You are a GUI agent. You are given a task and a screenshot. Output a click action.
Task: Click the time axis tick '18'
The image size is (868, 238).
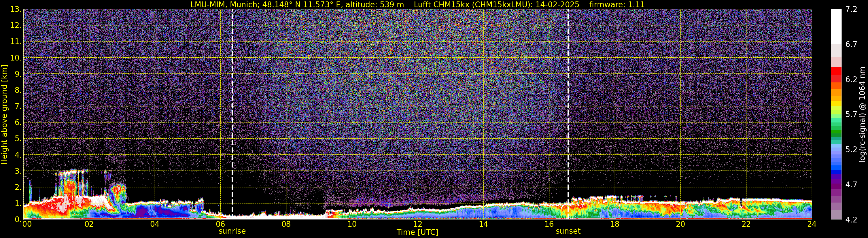tap(614, 224)
